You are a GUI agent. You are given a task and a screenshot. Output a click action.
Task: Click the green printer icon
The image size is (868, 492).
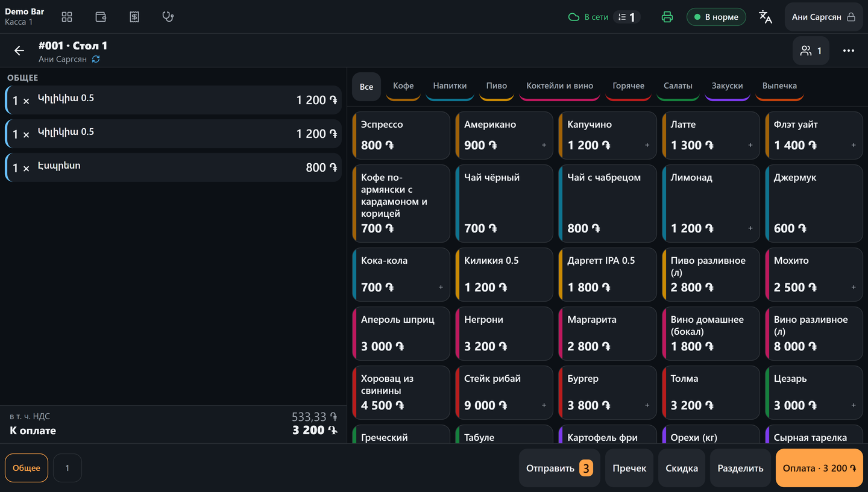(x=667, y=17)
